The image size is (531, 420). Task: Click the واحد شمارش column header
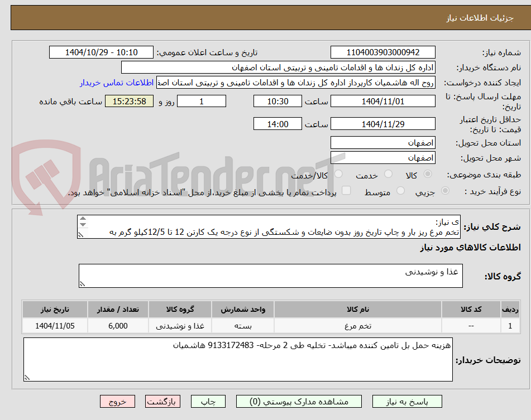243,310
